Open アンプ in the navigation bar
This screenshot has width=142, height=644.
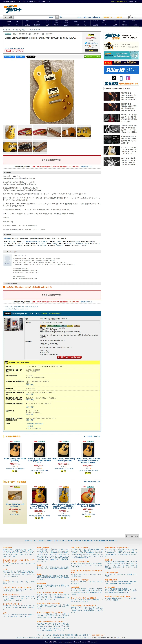pos(18,25)
